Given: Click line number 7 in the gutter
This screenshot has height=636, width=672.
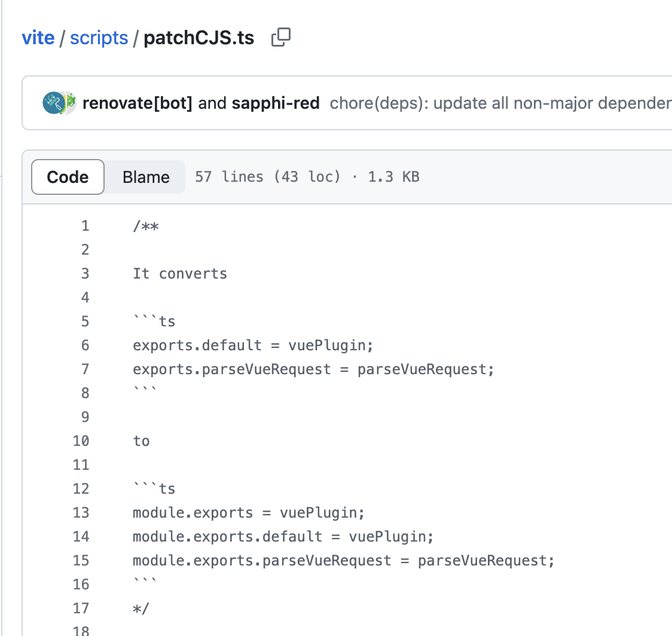Looking at the screenshot, I should 85,369.
